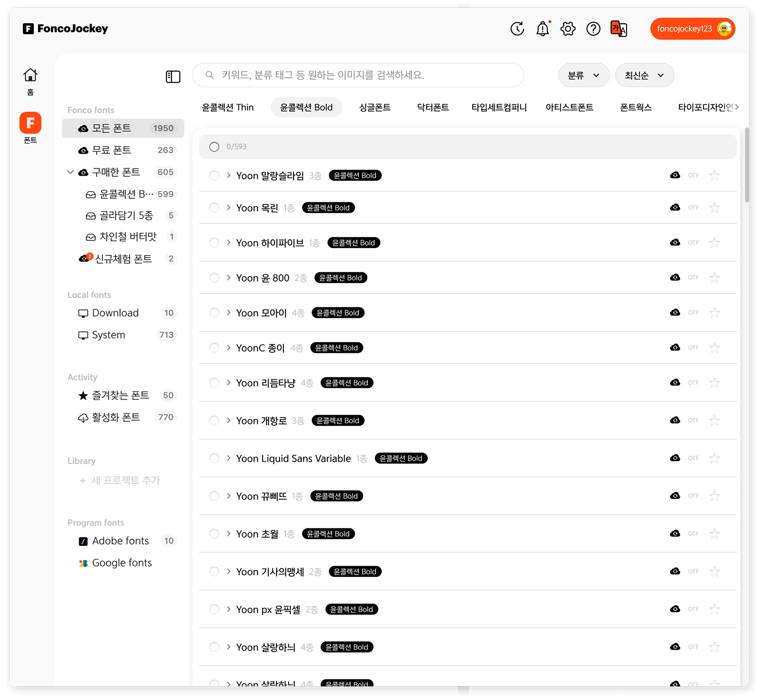Open help question mark icon
The height and width of the screenshot is (700, 762).
point(593,29)
